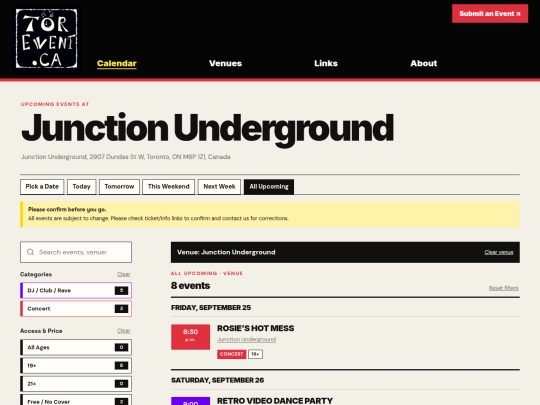Select the Today date filter
Screen dimensions: 540x405
[x=81, y=187]
